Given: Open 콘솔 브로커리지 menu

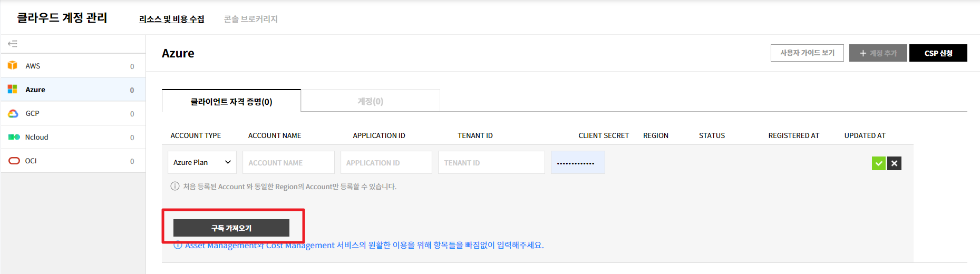Looking at the screenshot, I should [x=251, y=19].
